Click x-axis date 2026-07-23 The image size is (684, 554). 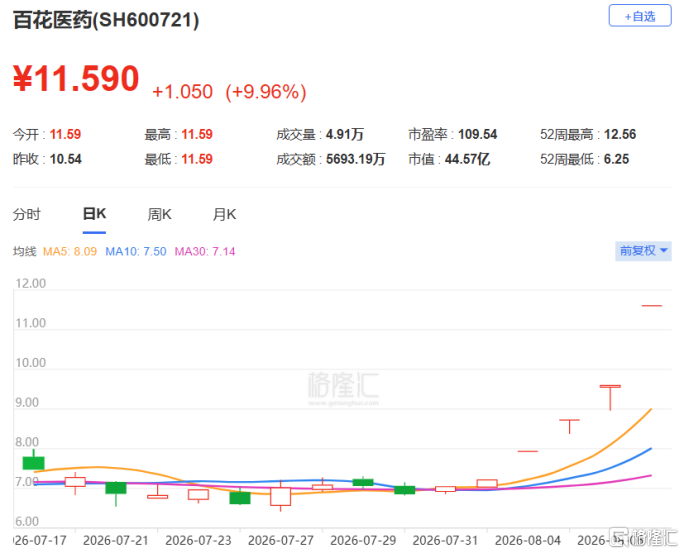click(198, 540)
